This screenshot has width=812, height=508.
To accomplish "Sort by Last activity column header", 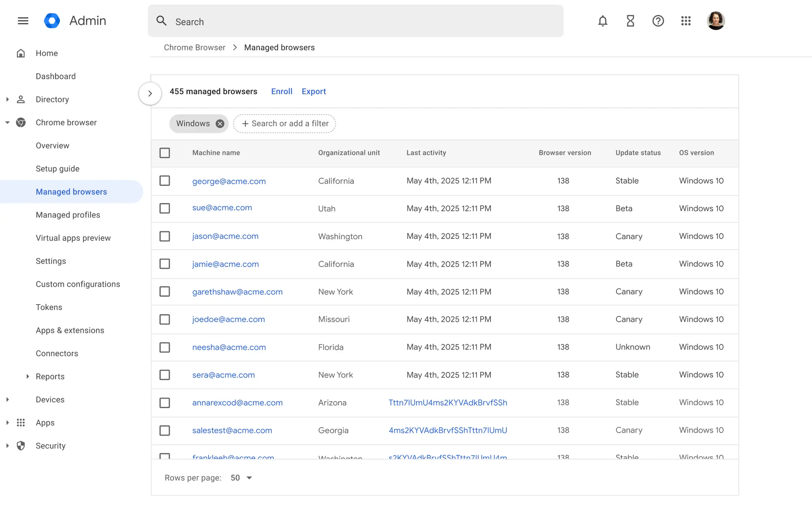I will 426,153.
